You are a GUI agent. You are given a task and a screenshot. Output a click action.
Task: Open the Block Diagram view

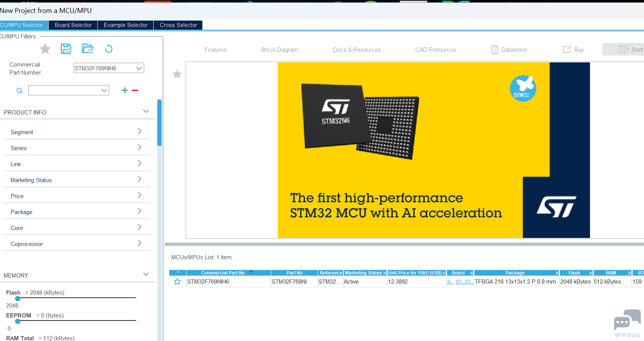[x=280, y=50]
